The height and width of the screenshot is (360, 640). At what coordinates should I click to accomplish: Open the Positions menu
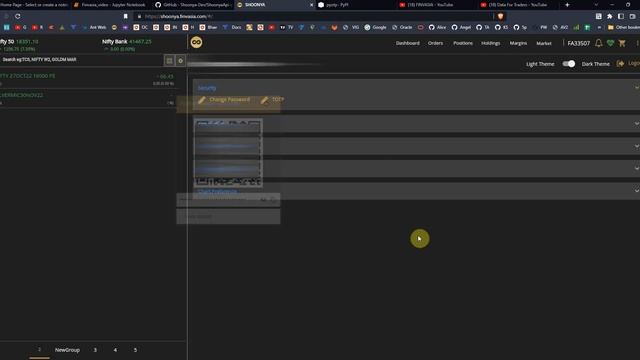pyautogui.click(x=463, y=43)
